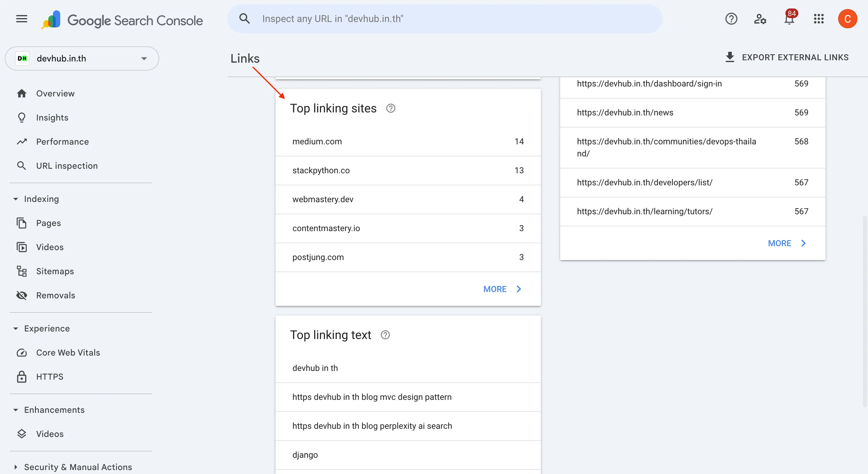The image size is (868, 474).
Task: Open Sitemaps via its sidebar icon
Action: click(x=22, y=271)
